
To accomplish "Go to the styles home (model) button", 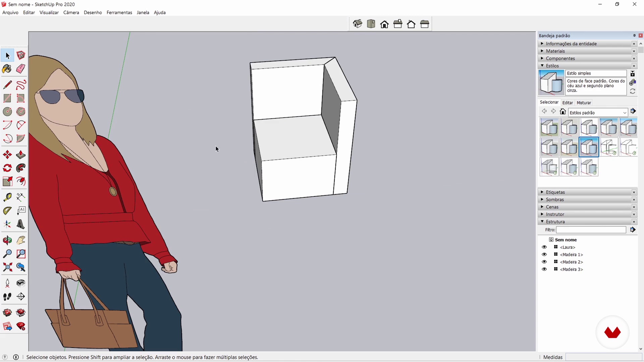I will (x=563, y=112).
